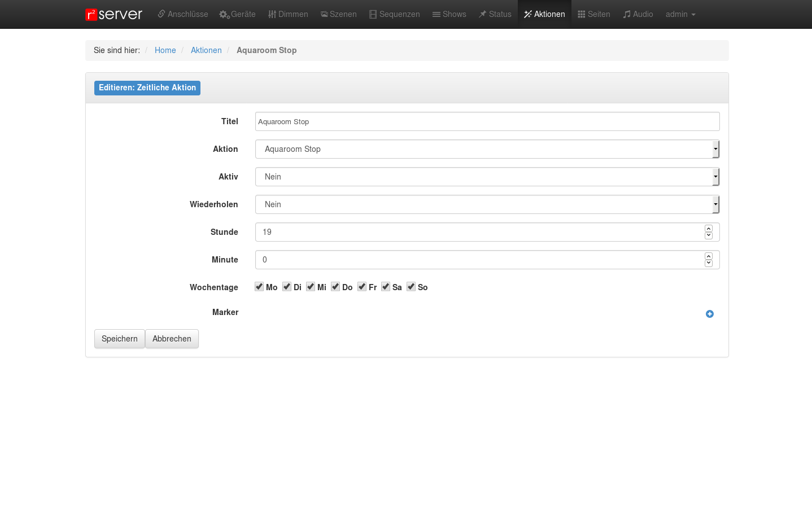The height and width of the screenshot is (529, 812).
Task: Open Status via its pin icon
Action: [483, 14]
